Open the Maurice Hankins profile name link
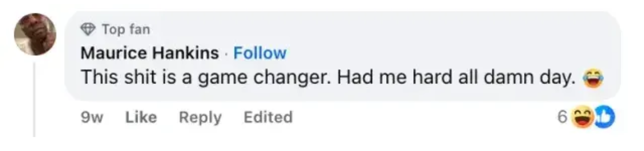 (149, 53)
